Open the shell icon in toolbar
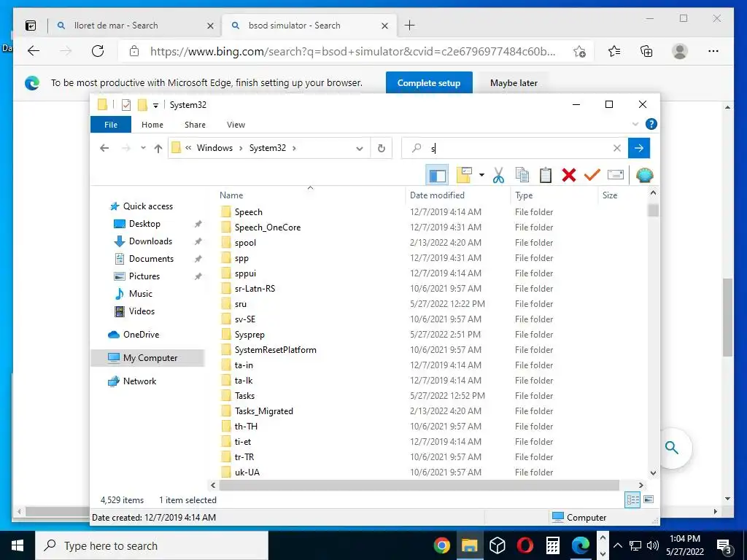 645,175
